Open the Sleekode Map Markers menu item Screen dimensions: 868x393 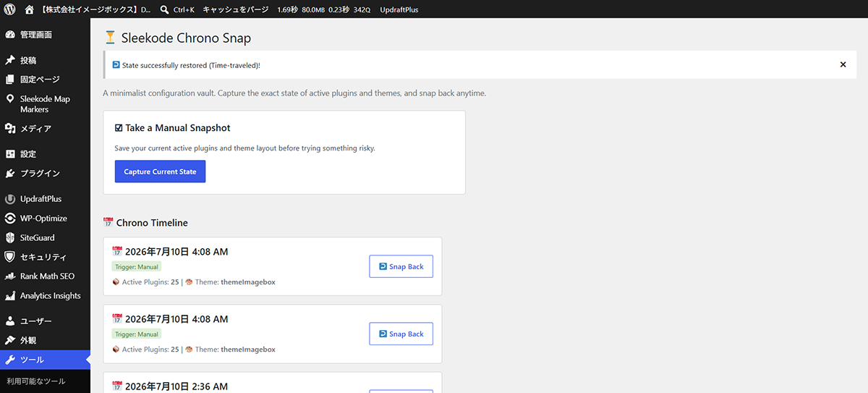tap(45, 104)
